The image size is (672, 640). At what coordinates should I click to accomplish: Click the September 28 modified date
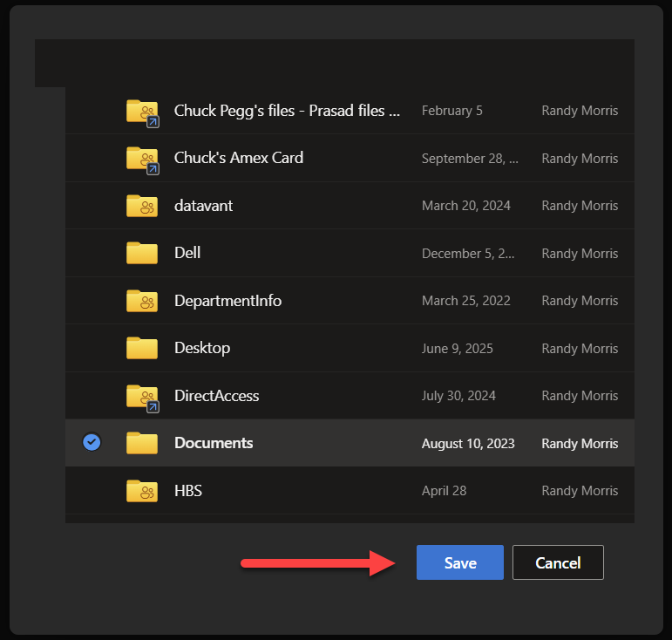470,159
